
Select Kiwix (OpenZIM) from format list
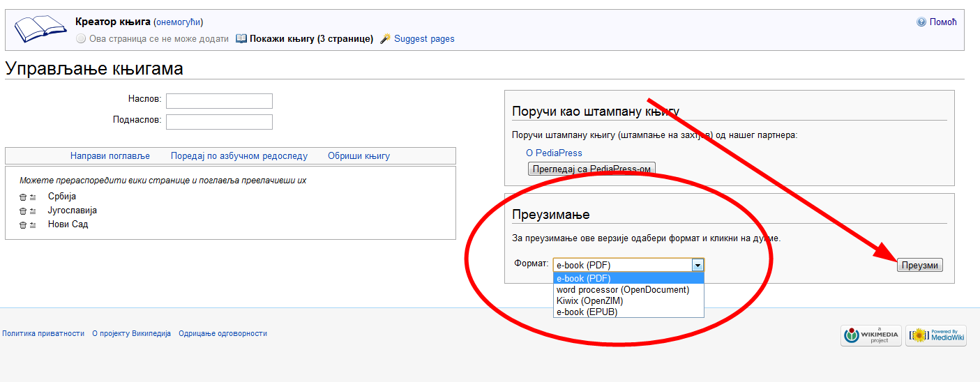click(589, 300)
